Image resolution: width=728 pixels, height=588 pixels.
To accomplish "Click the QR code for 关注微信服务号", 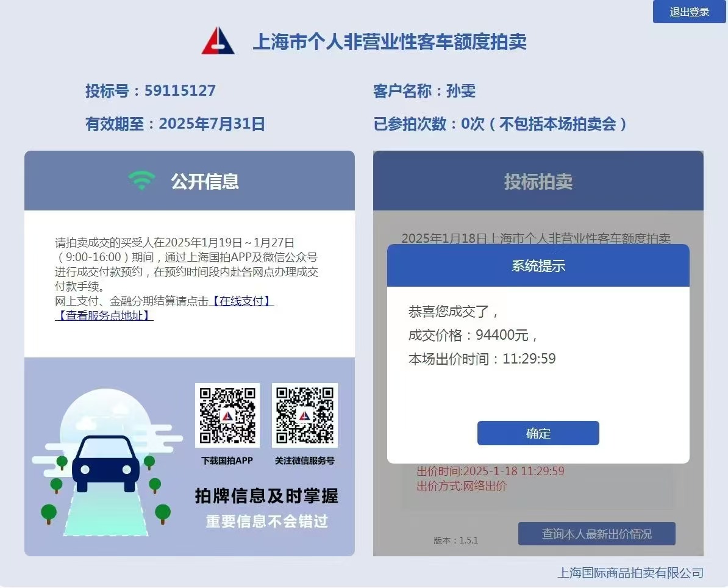I will (x=304, y=415).
